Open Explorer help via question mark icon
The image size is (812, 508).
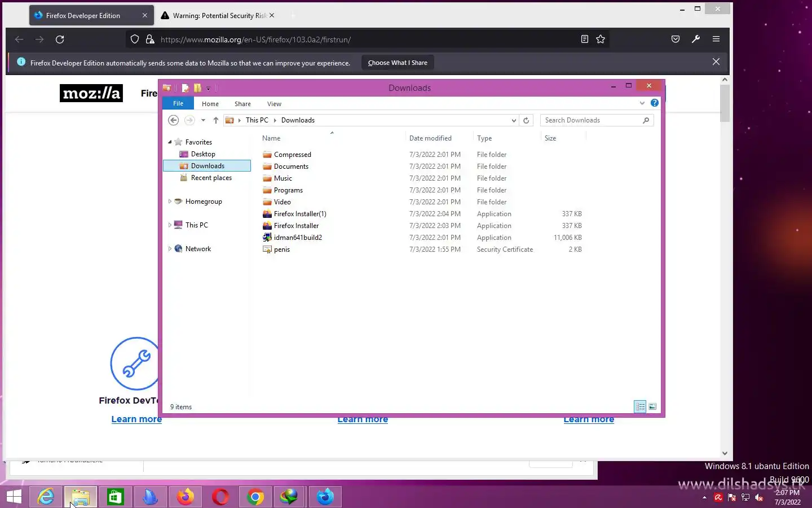click(654, 103)
